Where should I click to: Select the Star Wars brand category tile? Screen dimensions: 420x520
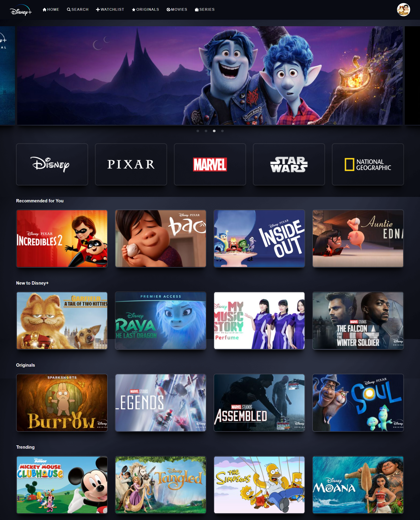coord(289,164)
